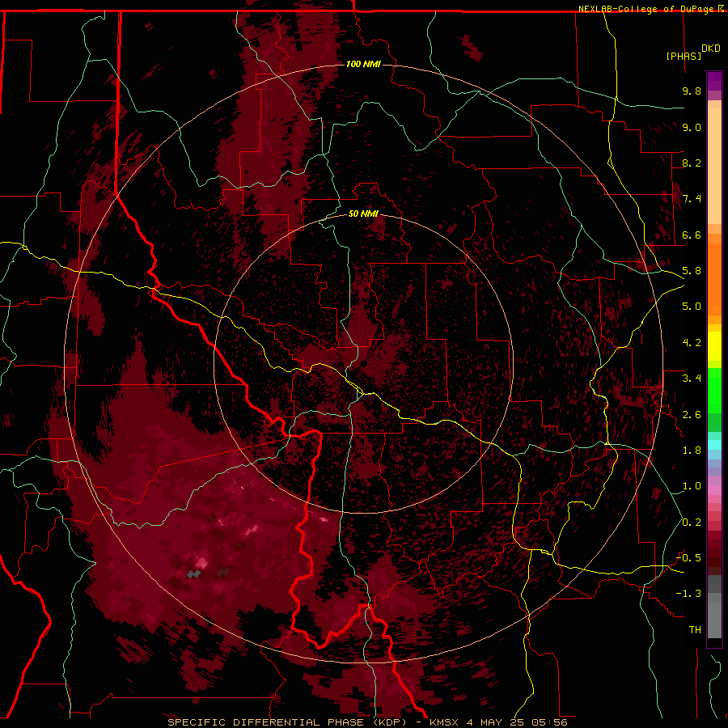The height and width of the screenshot is (728, 728).
Task: Click the gray KDP pixel cluster in southwest echo
Action: pos(193,574)
